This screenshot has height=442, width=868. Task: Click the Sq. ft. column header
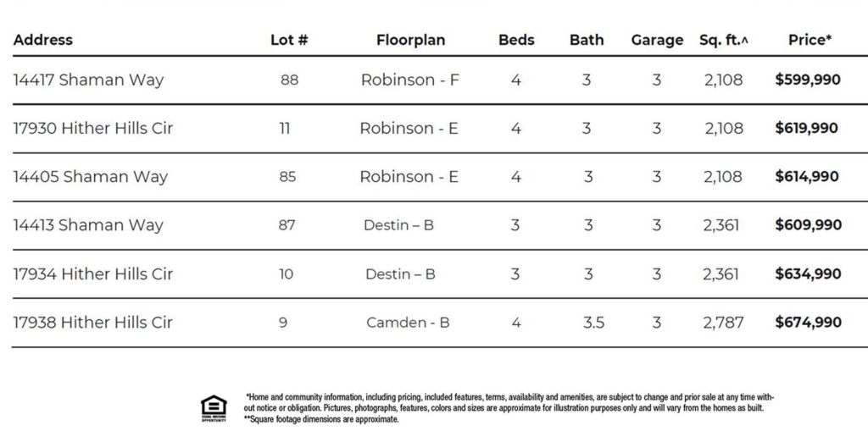pyautogui.click(x=724, y=40)
